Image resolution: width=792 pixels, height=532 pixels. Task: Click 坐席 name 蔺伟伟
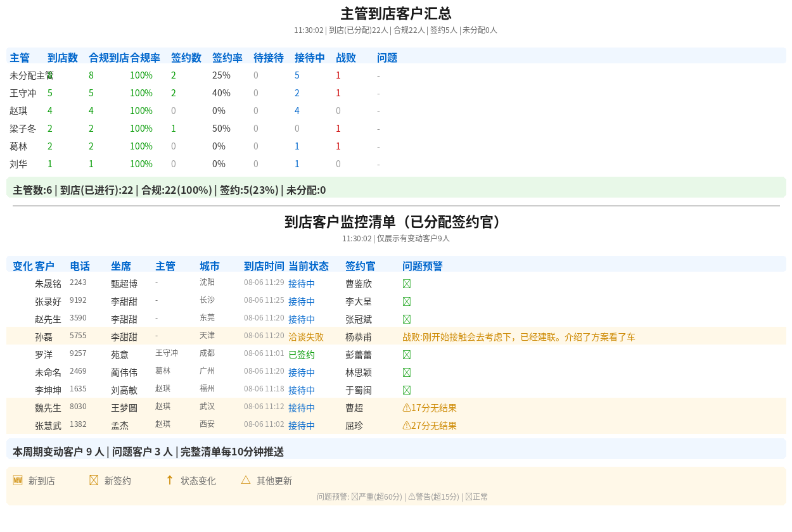[124, 372]
